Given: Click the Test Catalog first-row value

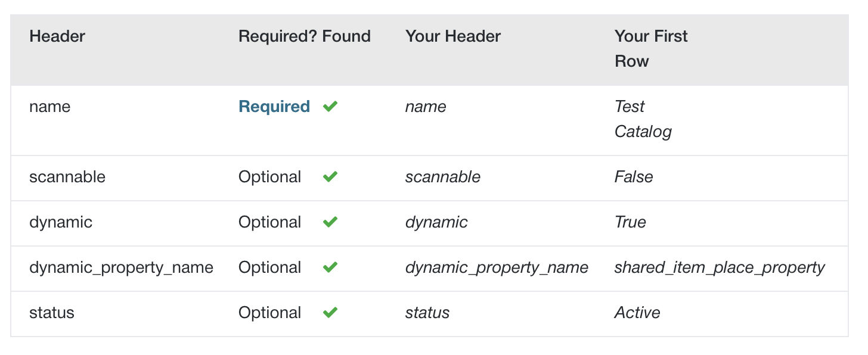Looking at the screenshot, I should [x=643, y=119].
